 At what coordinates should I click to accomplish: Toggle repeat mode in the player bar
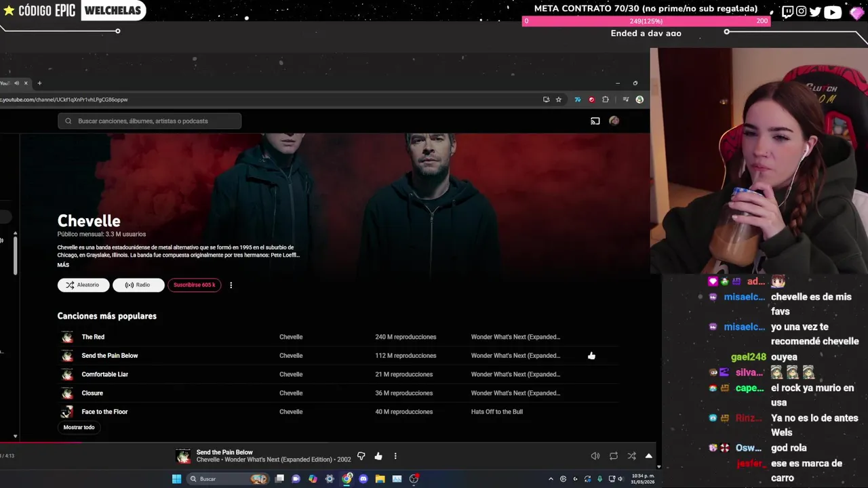[x=614, y=456]
